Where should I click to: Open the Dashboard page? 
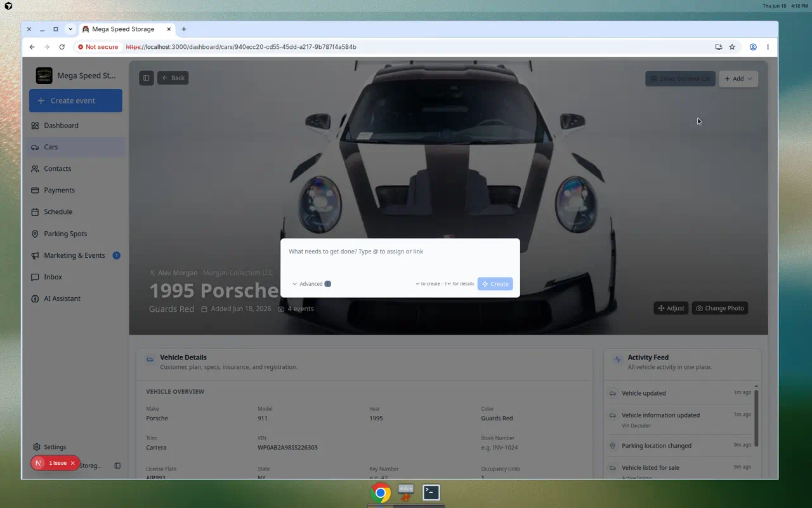click(x=75, y=125)
